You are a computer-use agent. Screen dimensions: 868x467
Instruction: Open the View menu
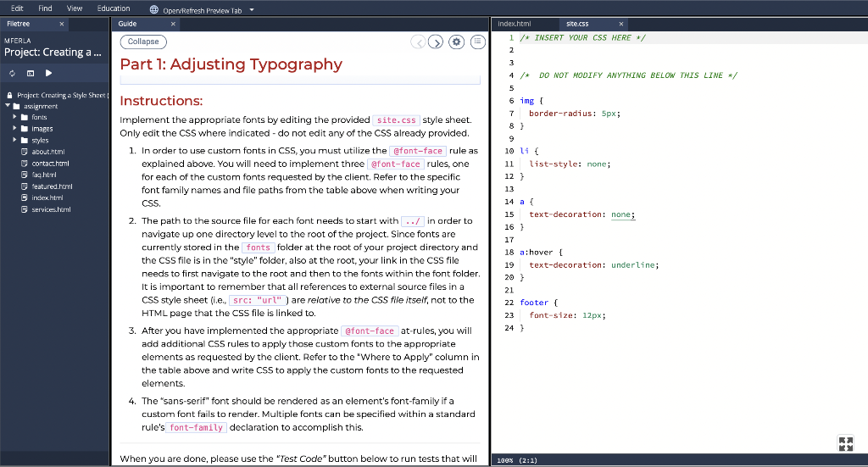tap(75, 8)
